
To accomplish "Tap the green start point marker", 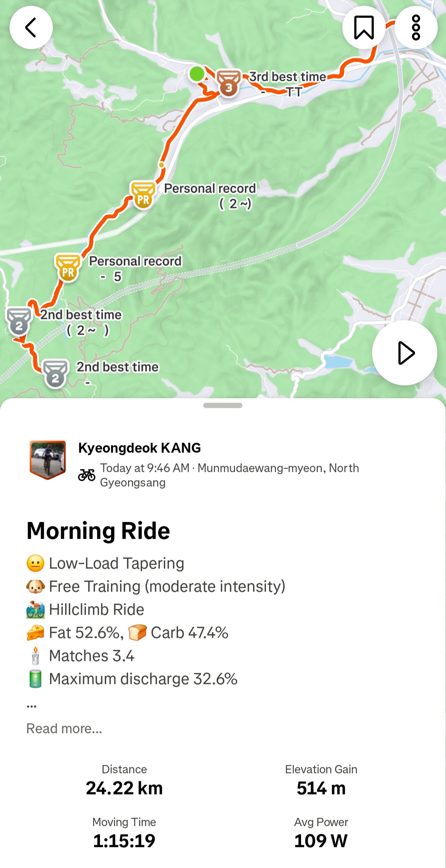I will point(197,74).
